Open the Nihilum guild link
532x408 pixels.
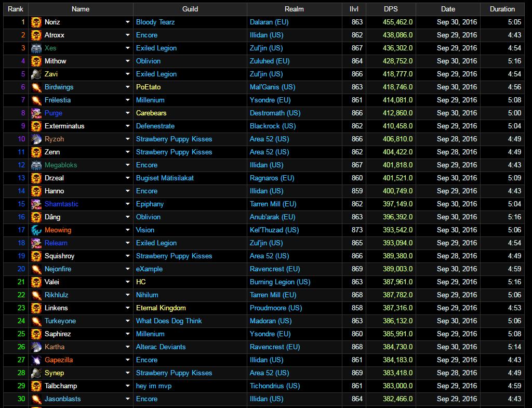tap(147, 295)
